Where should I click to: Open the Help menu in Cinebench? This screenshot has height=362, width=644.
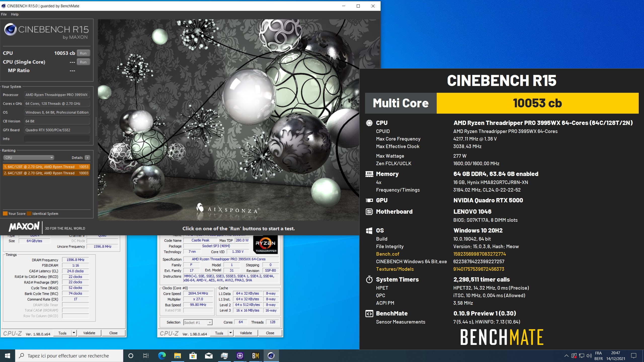pos(15,14)
